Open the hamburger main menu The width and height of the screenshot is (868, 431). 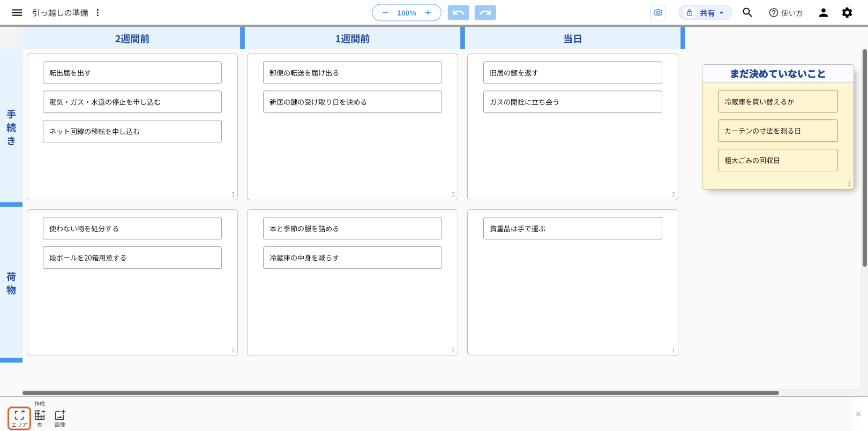coord(17,12)
